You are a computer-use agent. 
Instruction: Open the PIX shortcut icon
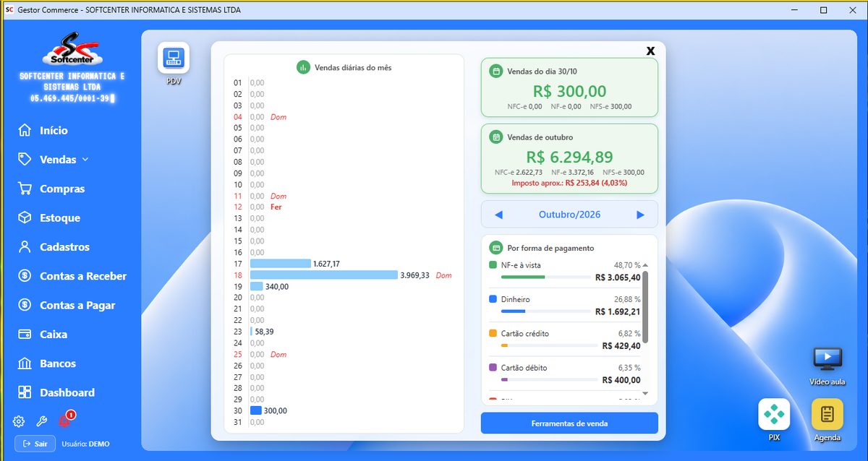tap(774, 415)
